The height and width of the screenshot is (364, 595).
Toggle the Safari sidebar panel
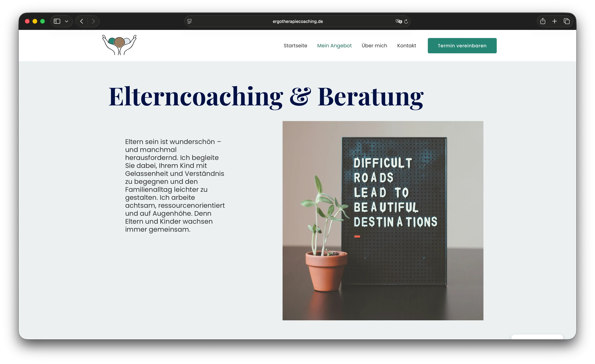click(x=57, y=21)
